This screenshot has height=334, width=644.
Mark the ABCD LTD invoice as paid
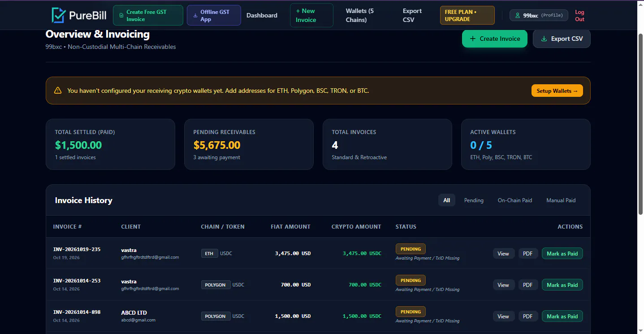pos(562,316)
